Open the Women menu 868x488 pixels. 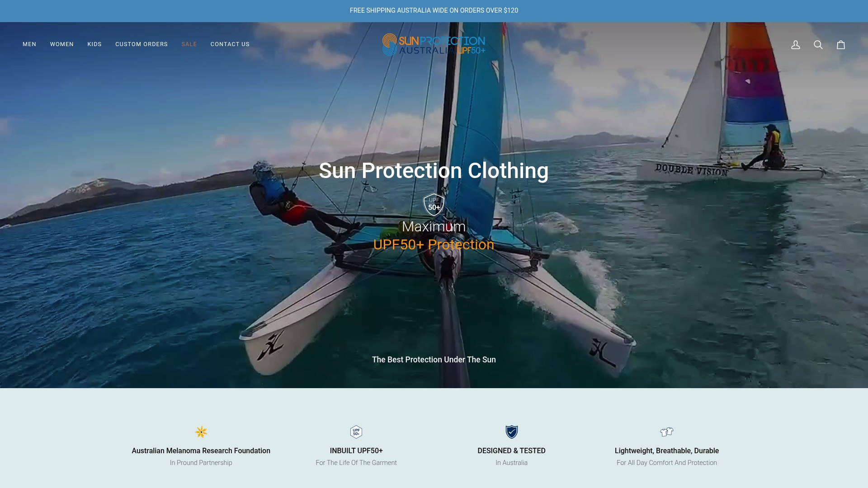click(x=62, y=44)
